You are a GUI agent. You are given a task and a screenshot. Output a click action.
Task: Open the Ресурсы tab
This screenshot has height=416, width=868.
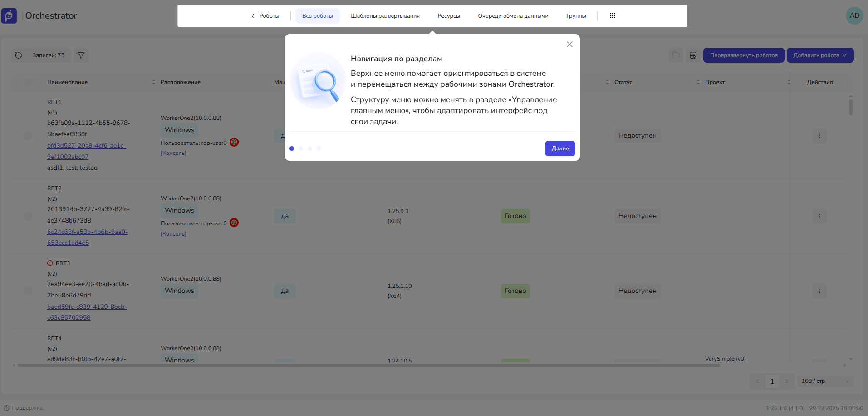[448, 16]
